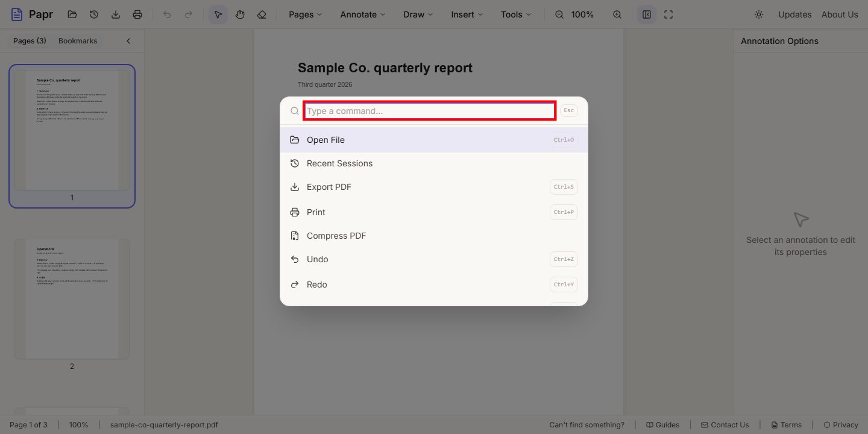Image resolution: width=868 pixels, height=434 pixels.
Task: Open the Updates link
Action: tap(794, 14)
